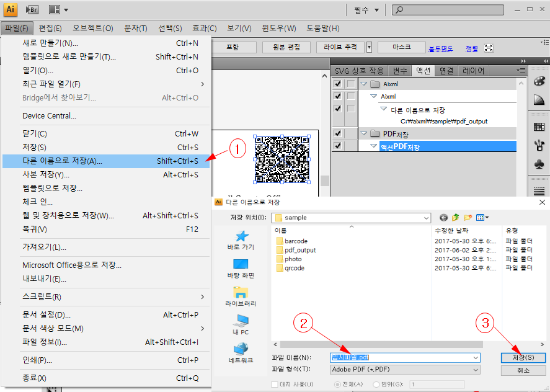Click the 취소 button in save dialog
This screenshot has width=550, height=392.
523,370
